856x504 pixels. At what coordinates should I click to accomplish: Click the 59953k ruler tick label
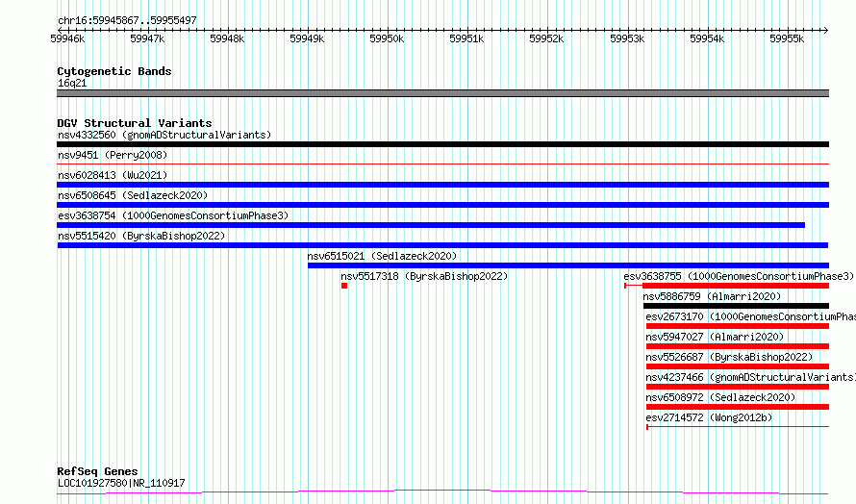tap(627, 38)
